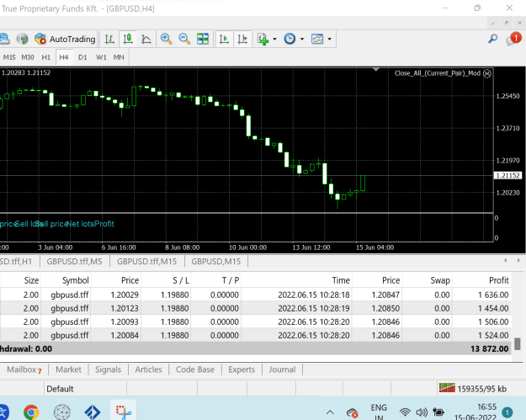Click the periods clock icon

point(290,39)
